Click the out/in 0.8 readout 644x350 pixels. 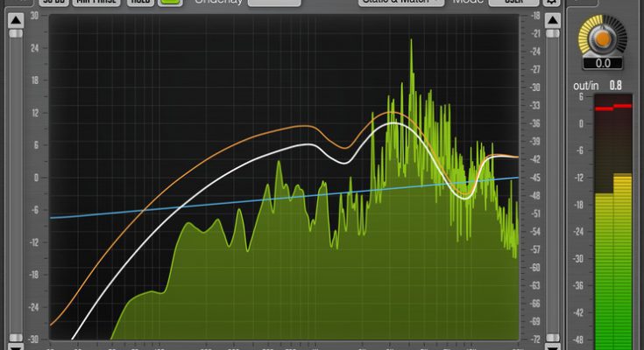[616, 85]
